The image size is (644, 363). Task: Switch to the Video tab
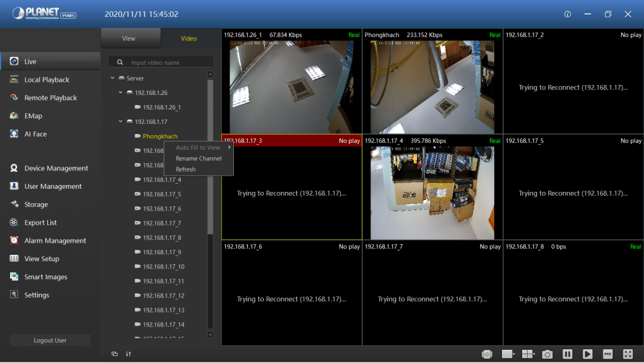tap(189, 38)
